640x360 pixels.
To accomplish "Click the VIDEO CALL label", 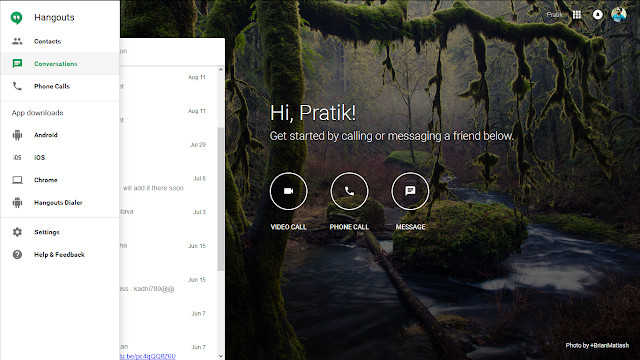I will pos(289,227).
